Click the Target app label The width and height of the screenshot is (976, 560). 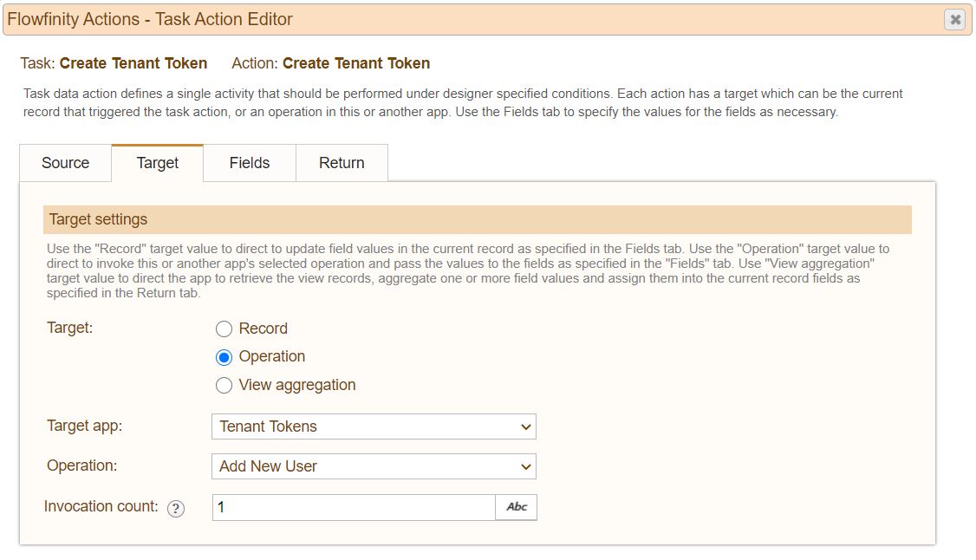(x=85, y=426)
